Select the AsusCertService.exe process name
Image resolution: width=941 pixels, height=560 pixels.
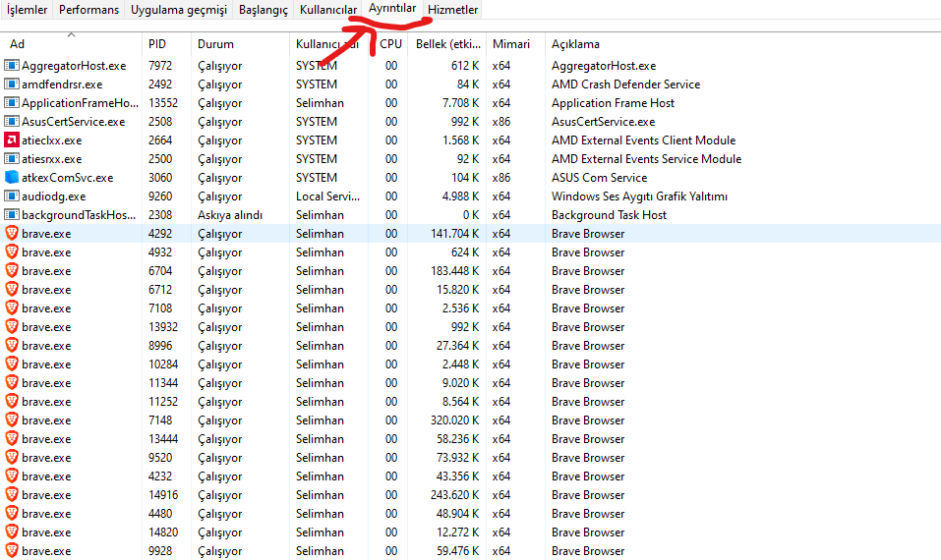point(73,121)
